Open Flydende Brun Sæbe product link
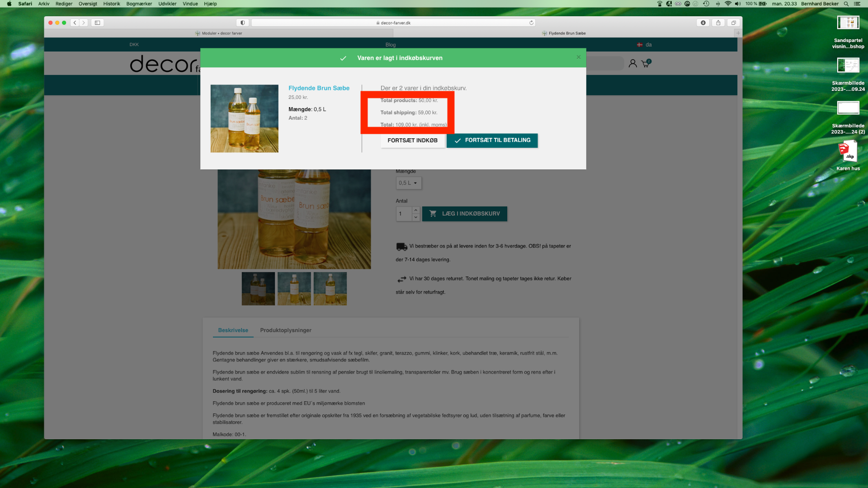868x488 pixels. click(319, 88)
